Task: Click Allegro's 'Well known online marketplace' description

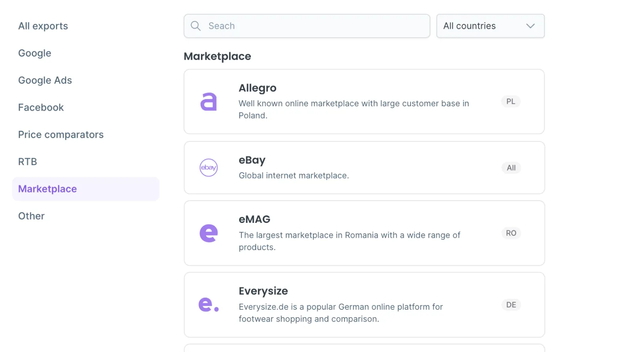Action: [354, 109]
